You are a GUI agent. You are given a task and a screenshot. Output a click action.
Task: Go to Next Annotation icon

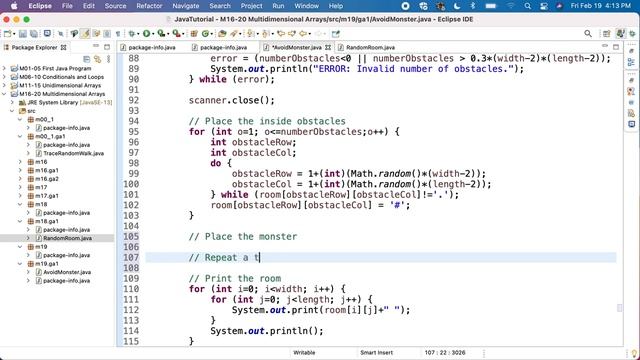(250, 34)
